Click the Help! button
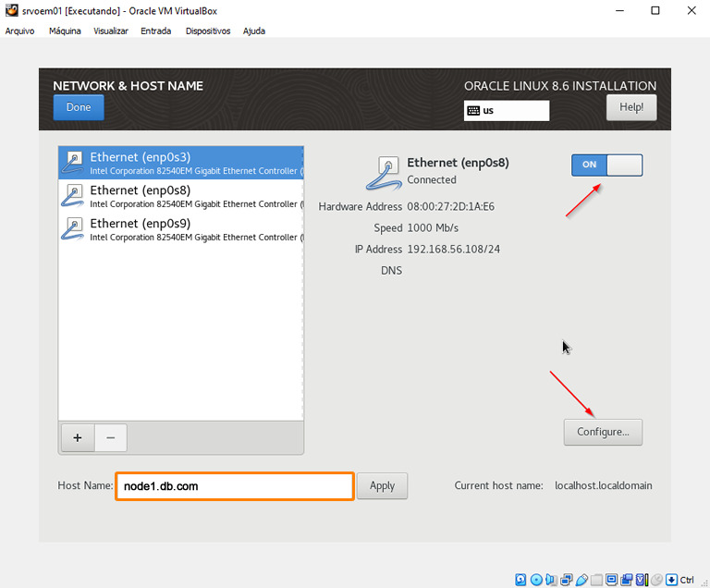The width and height of the screenshot is (710, 588). 631,107
